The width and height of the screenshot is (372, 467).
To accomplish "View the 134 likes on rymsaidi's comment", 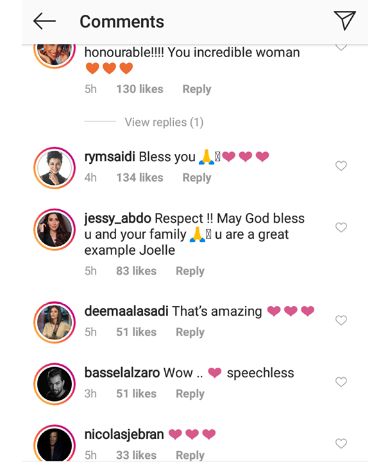I will pyautogui.click(x=140, y=177).
